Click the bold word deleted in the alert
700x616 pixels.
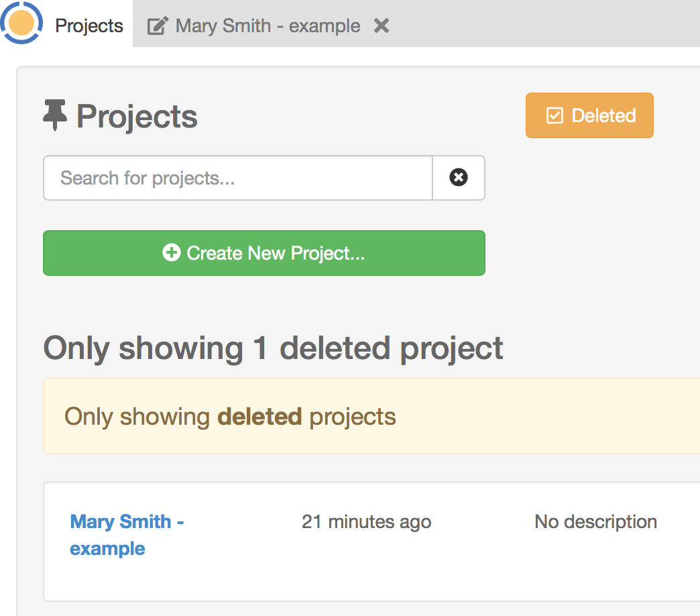click(x=259, y=417)
